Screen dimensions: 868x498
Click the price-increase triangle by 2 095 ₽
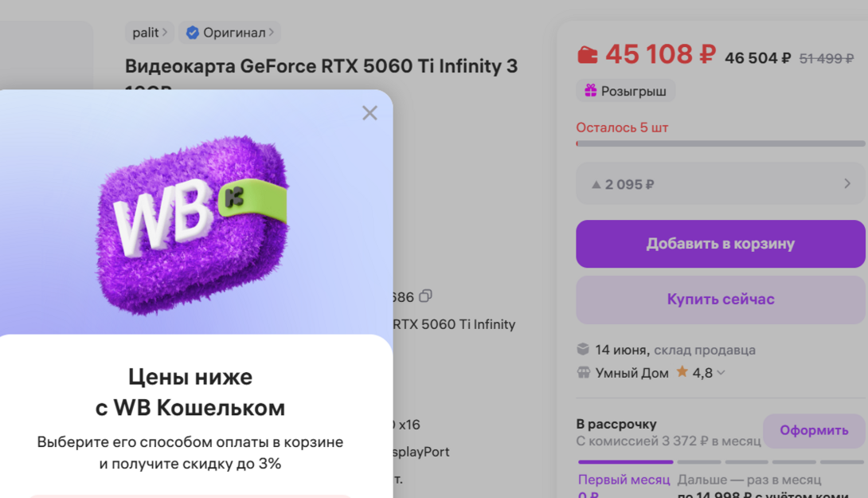point(596,185)
